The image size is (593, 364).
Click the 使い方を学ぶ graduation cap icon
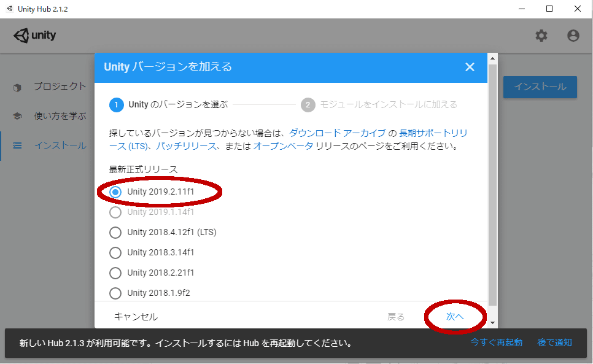click(x=17, y=116)
